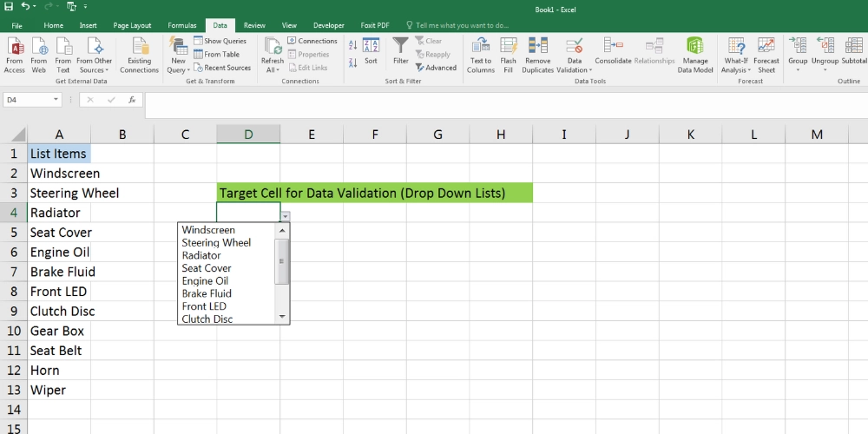
Task: Click the drop-down list scrollbar thumb
Action: coord(282,261)
